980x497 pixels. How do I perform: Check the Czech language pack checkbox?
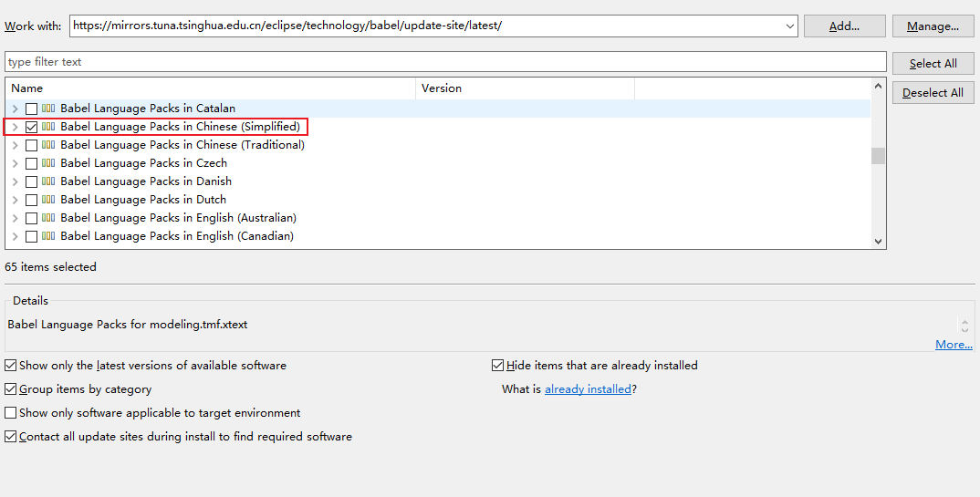pos(31,163)
